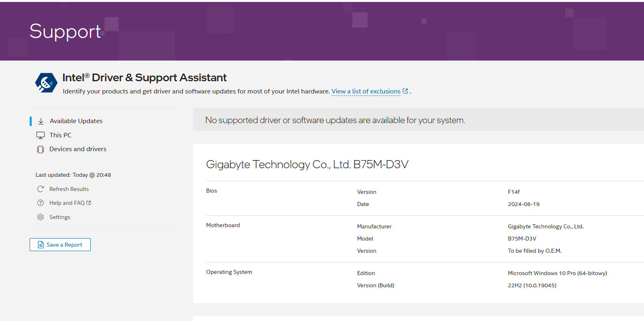Click the Version label in the Motherboard row

pyautogui.click(x=367, y=251)
